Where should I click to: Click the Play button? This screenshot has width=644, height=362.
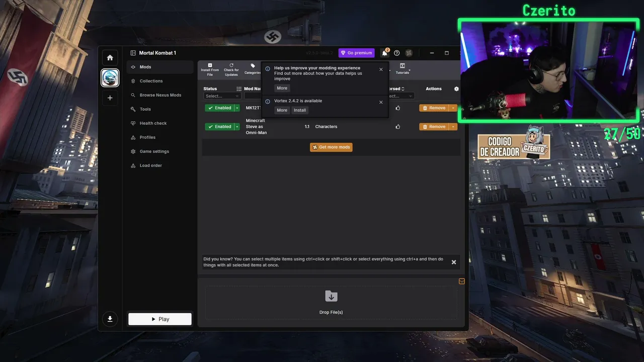click(x=160, y=319)
